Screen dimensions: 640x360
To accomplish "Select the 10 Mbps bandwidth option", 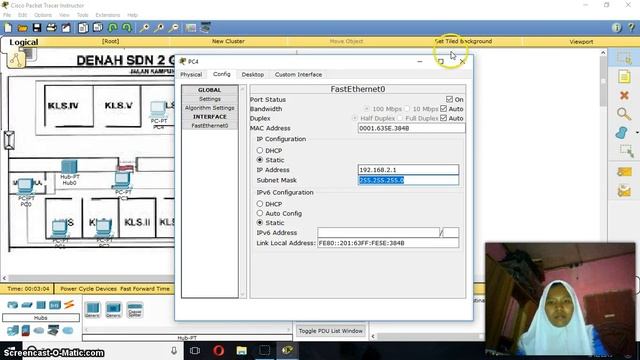I will point(407,109).
